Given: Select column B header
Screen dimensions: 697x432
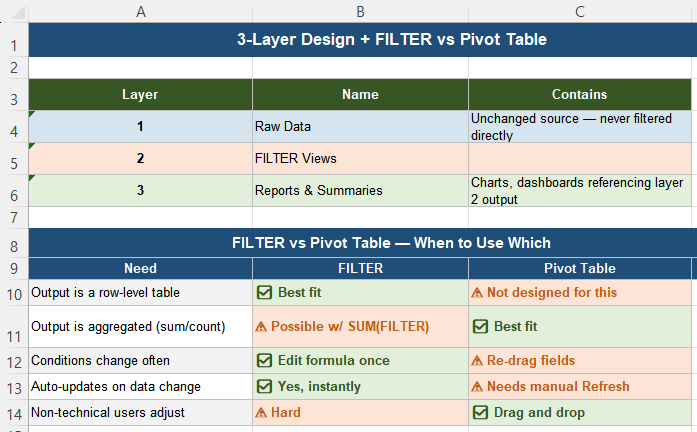Looking at the screenshot, I should pos(360,11).
